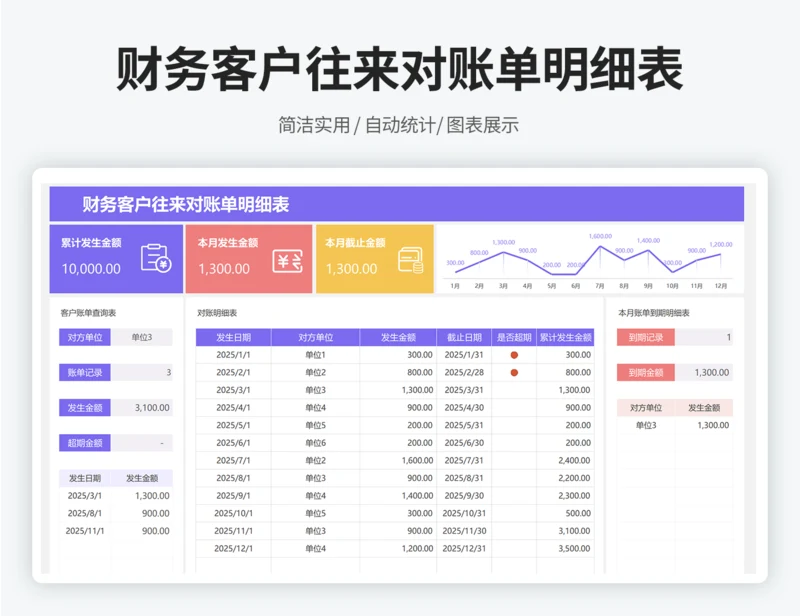Viewport: 800px width, 616px height.
Task: Click the 本月账单到期明细表 section heading
Action: (654, 313)
